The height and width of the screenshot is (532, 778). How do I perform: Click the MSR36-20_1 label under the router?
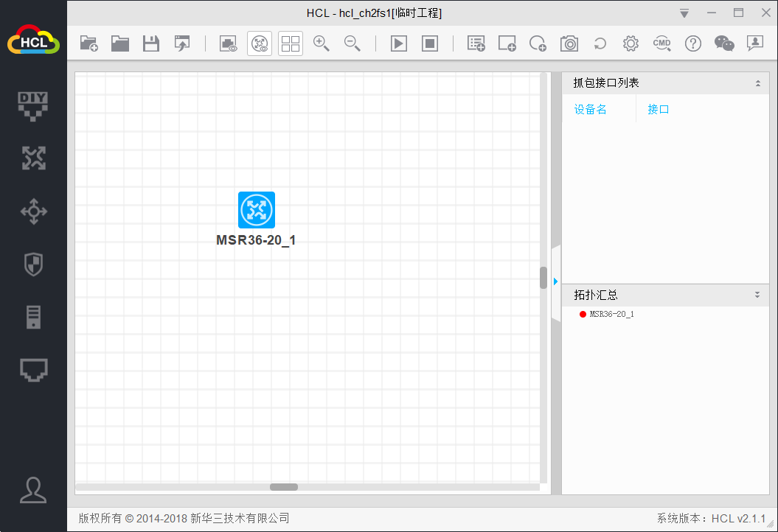tap(256, 240)
